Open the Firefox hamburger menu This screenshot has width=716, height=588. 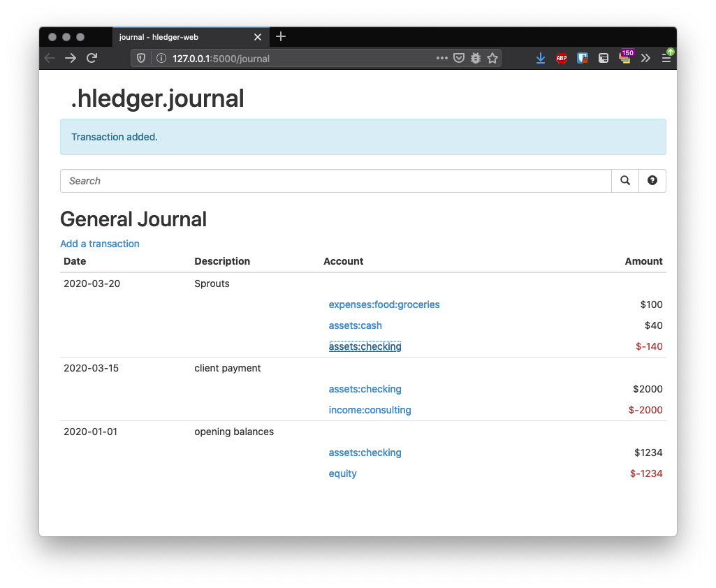pyautogui.click(x=666, y=58)
